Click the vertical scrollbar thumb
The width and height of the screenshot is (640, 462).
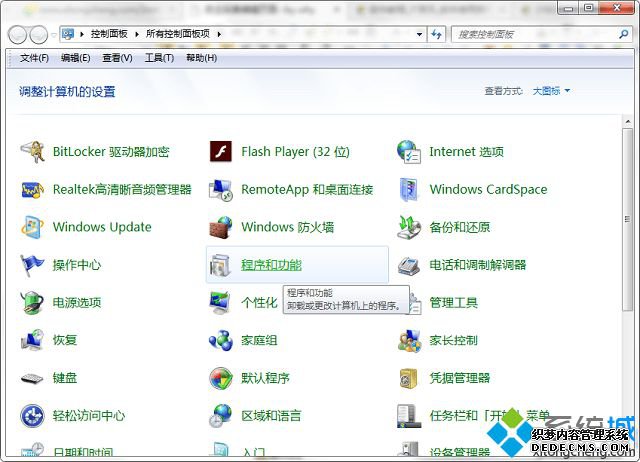pyautogui.click(x=627, y=220)
